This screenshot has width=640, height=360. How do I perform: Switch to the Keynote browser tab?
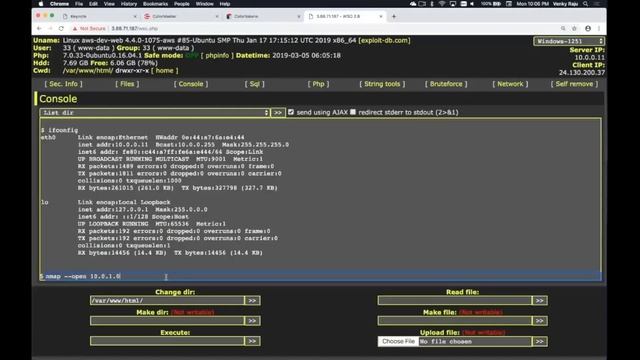pyautogui.click(x=100, y=16)
